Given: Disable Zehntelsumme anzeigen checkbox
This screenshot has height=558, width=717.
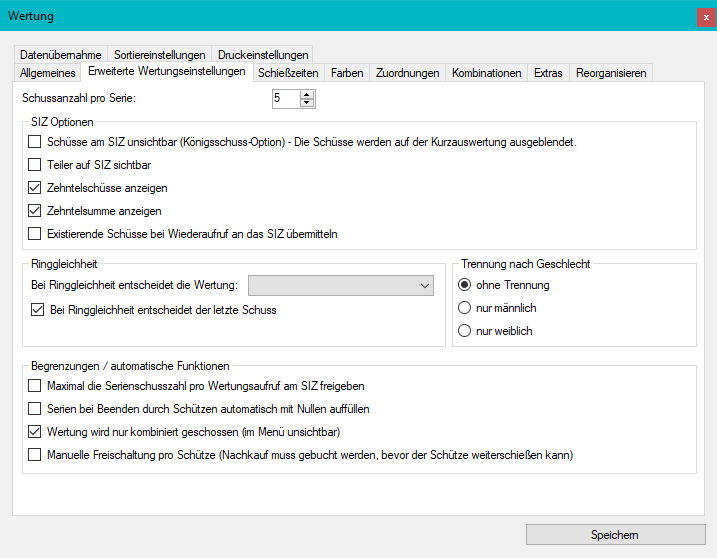Looking at the screenshot, I should pyautogui.click(x=36, y=211).
